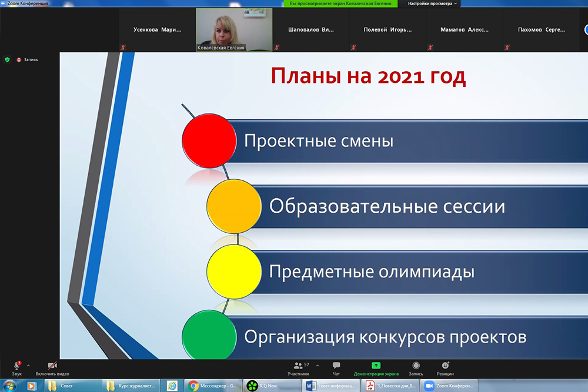Click Организация конкурсов проектов slide item
The image size is (588, 392).
[385, 337]
